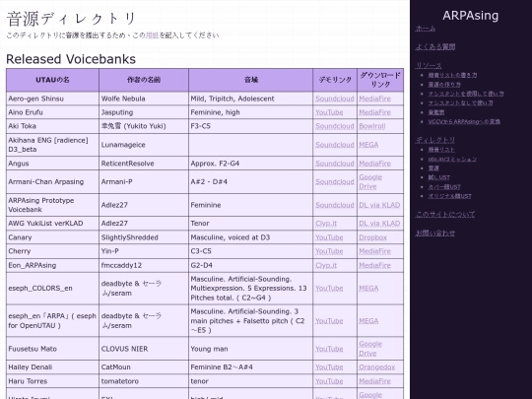Select the CLOVUS NIER author cell
This screenshot has height=399, width=532.
click(144, 349)
